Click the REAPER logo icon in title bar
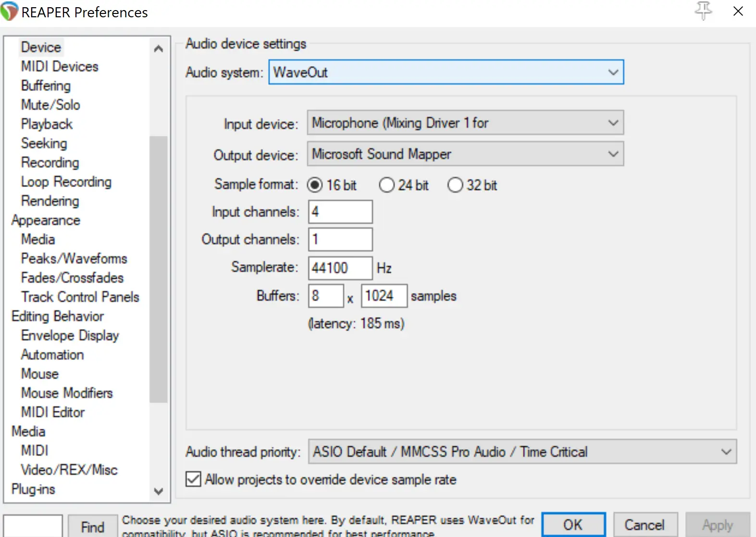 [9, 12]
